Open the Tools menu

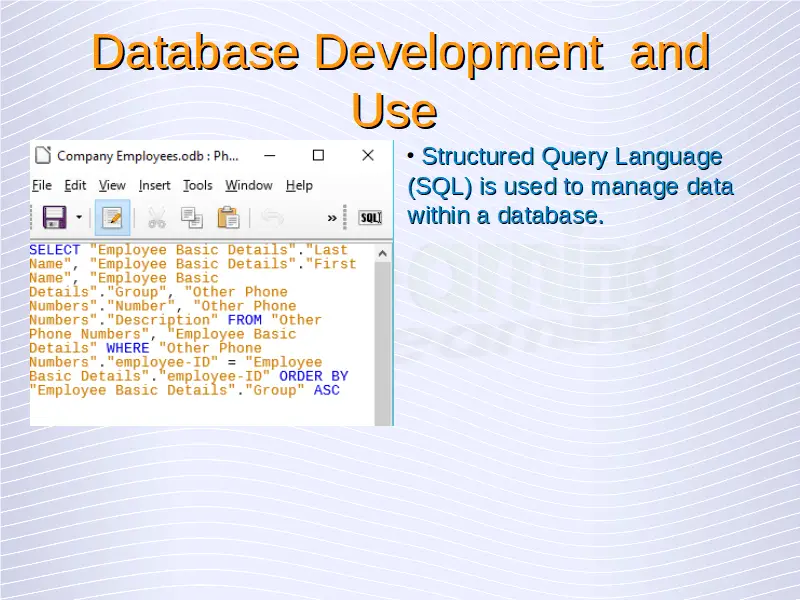(197, 185)
